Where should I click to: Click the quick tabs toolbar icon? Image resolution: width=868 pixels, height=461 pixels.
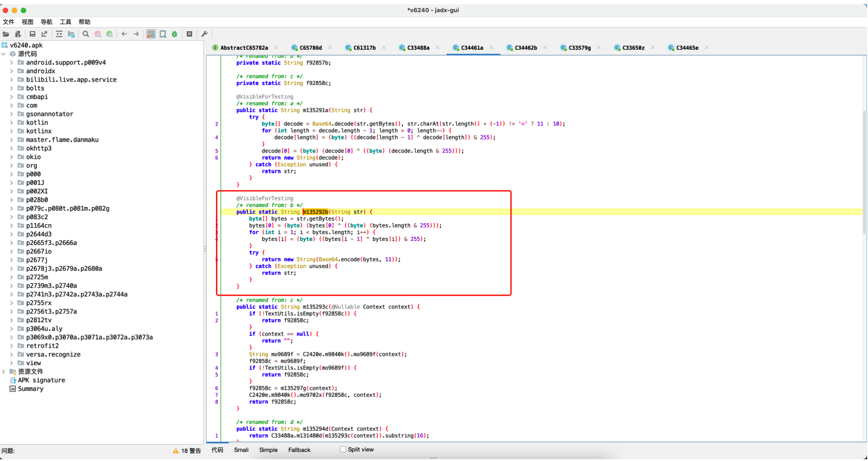point(163,34)
